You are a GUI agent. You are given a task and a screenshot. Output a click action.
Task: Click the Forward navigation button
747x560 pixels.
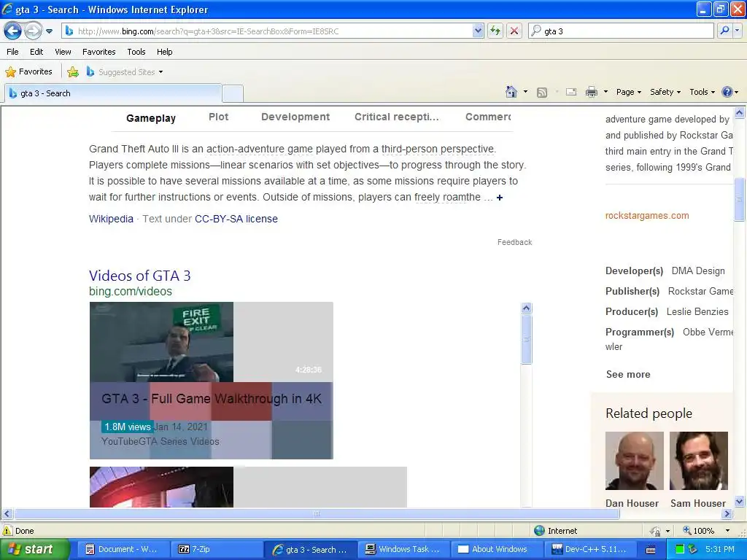[x=33, y=31]
